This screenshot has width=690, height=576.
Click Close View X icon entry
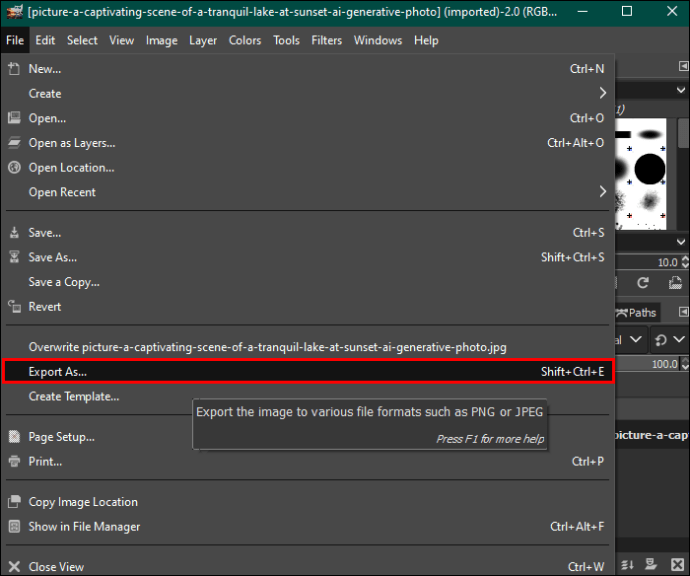[14, 567]
